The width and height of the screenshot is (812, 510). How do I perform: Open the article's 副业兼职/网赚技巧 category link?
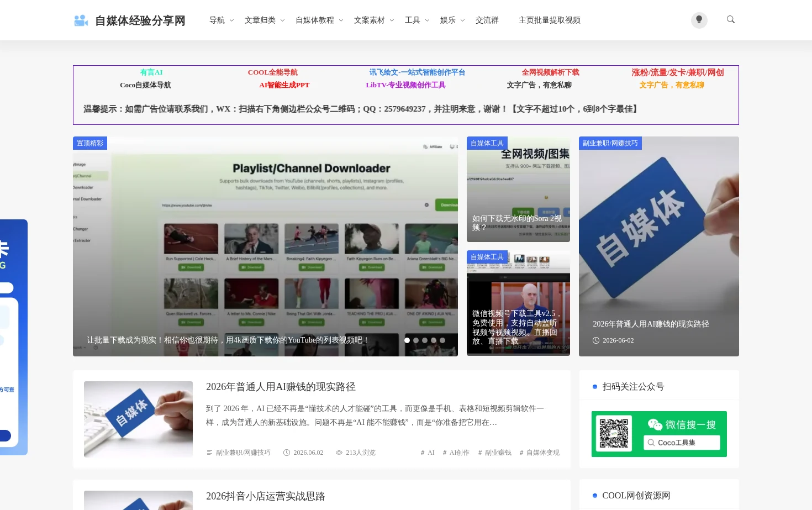tap(243, 453)
